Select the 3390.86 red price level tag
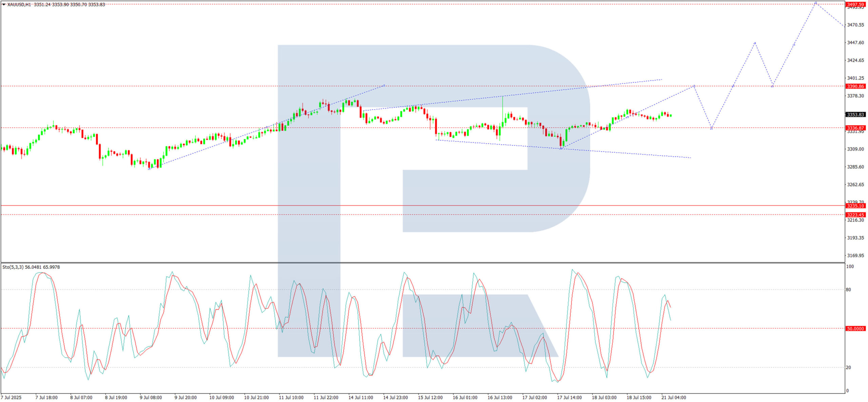This screenshot has height=402, width=868. point(855,86)
